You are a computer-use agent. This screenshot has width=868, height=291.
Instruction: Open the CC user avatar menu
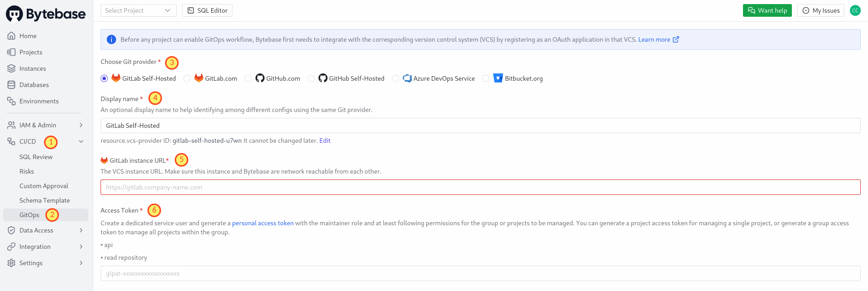[x=855, y=10]
